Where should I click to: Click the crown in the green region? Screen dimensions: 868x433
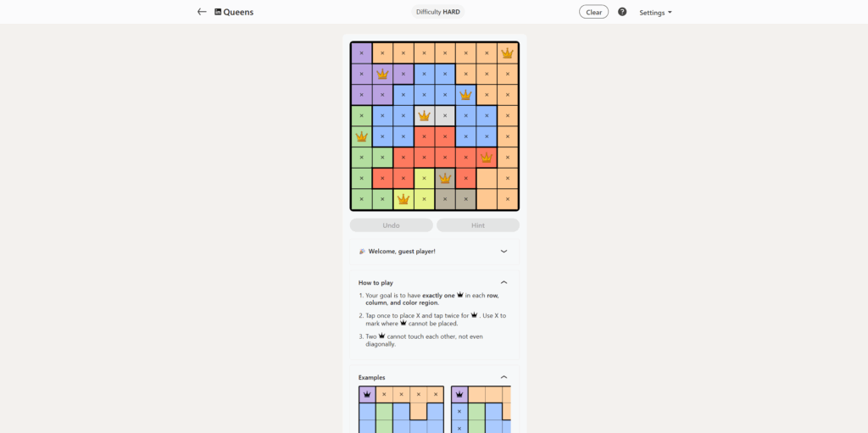[362, 136]
